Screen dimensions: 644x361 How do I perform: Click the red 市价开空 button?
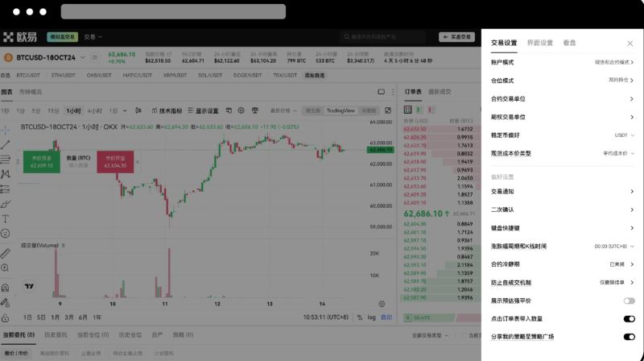pyautogui.click(x=115, y=162)
